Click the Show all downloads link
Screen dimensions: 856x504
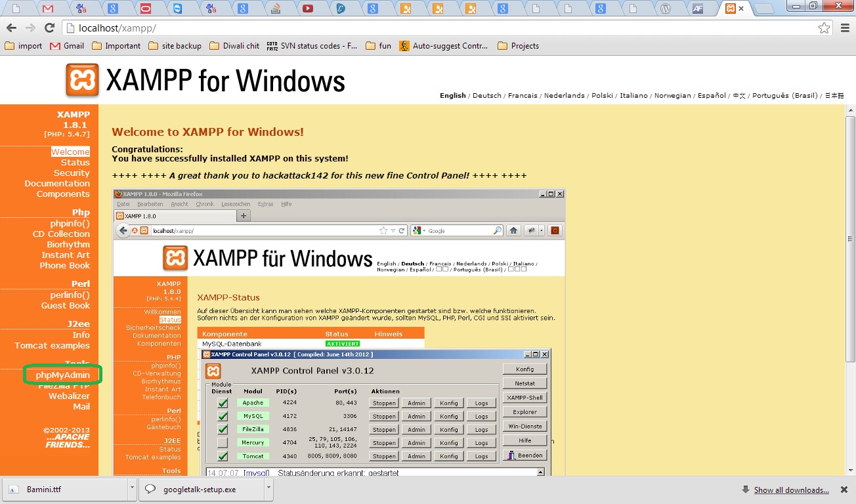click(791, 490)
